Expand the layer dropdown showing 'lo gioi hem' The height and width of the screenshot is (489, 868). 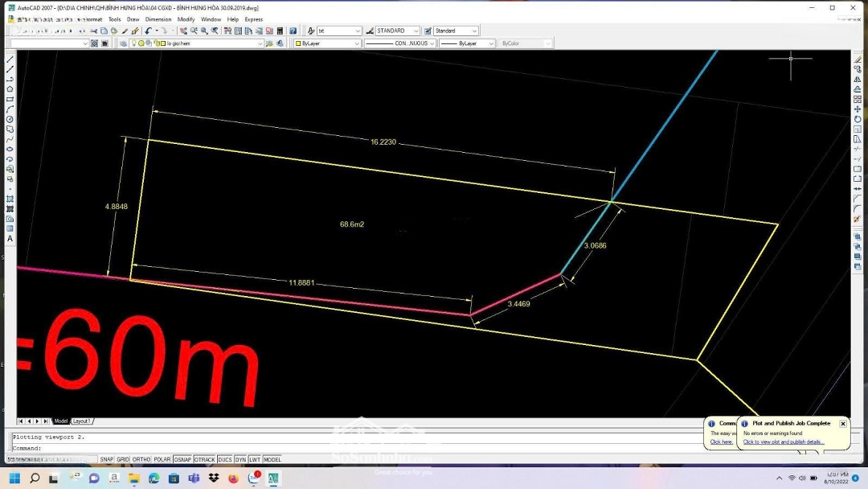(x=260, y=43)
